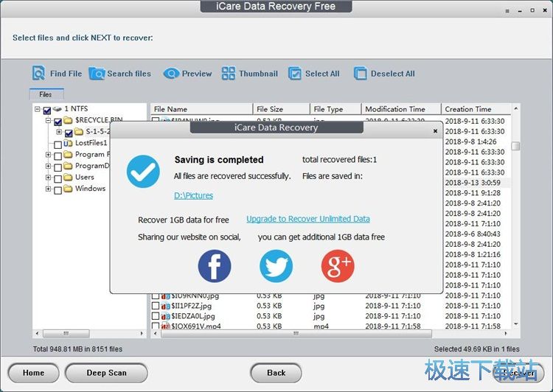Image resolution: width=553 pixels, height=392 pixels.
Task: Uncheck the 1 NTFS checkbox
Action: pyautogui.click(x=47, y=111)
